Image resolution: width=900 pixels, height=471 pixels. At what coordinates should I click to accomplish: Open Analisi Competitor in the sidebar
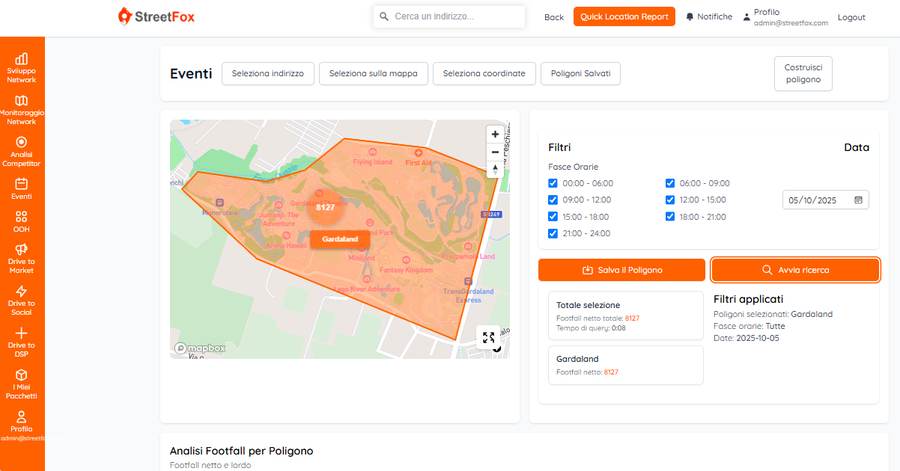point(21,152)
